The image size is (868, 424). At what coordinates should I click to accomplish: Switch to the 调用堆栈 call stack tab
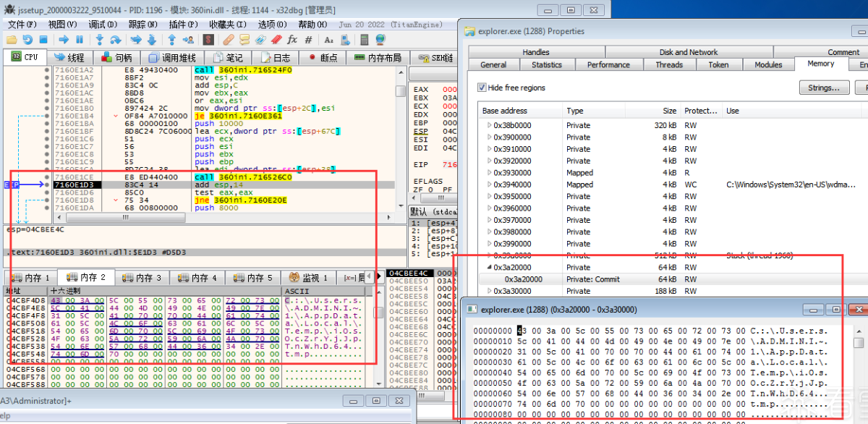coord(172,57)
